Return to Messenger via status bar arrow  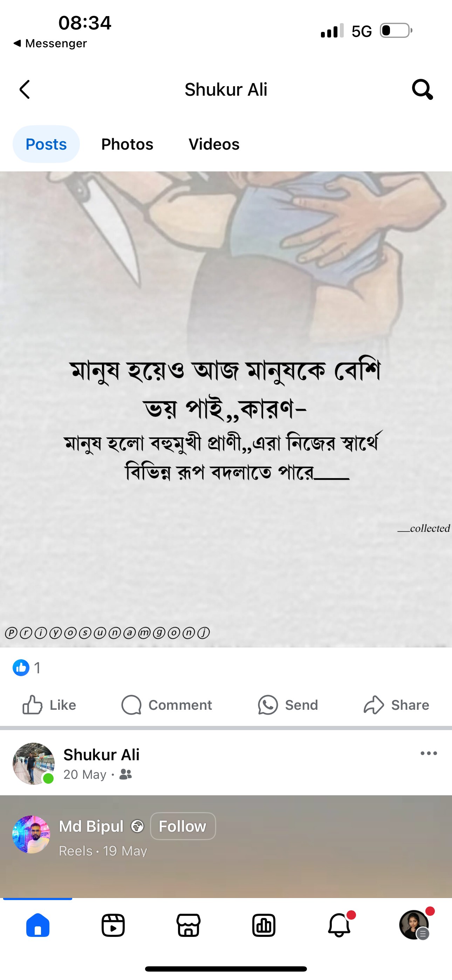[x=50, y=43]
